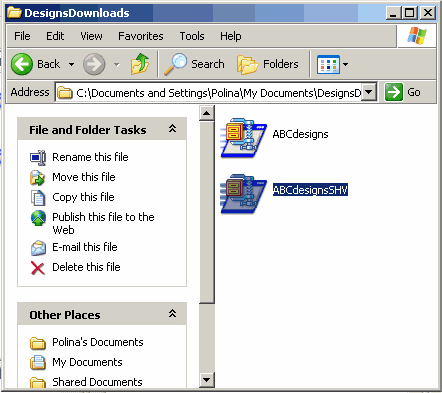This screenshot has width=442, height=393.
Task: Expand the Back history dropdown arrow
Action: pos(71,64)
